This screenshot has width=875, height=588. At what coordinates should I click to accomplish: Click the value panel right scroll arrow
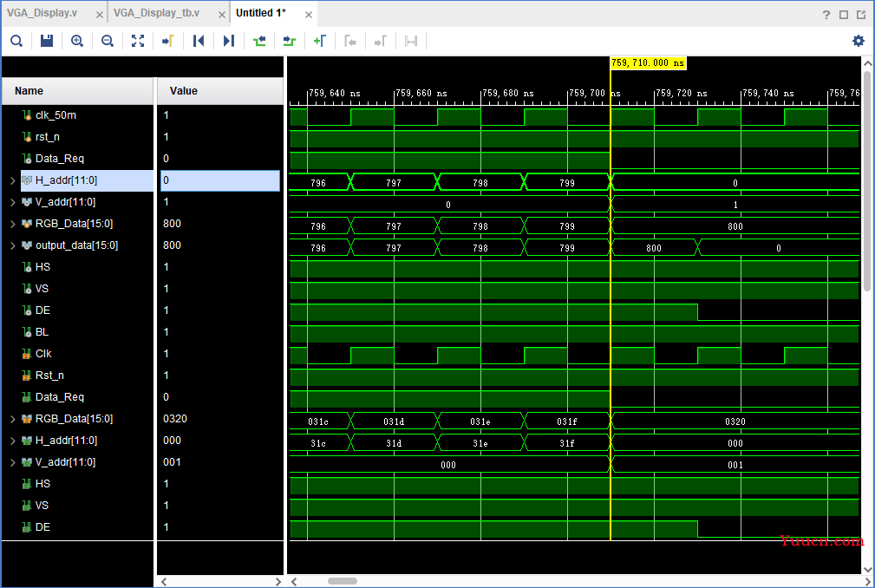[x=278, y=581]
